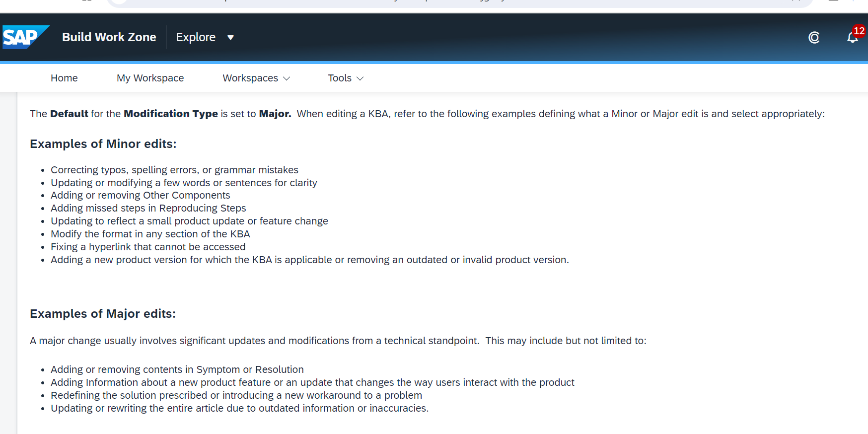Click 'Adding or removing contents in Symptom' bullet
The height and width of the screenshot is (434, 868).
[177, 369]
